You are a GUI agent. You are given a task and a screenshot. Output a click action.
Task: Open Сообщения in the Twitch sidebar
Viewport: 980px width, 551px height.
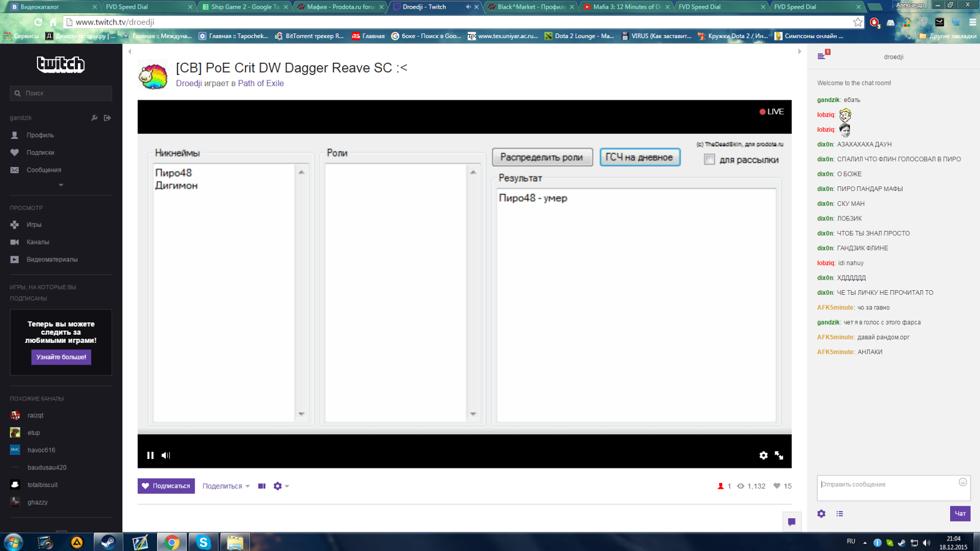pyautogui.click(x=43, y=170)
